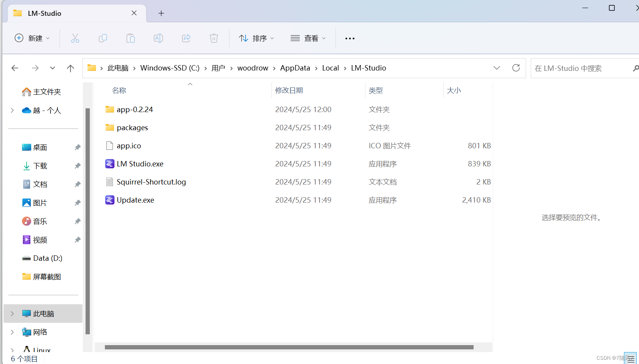Screen dimensions: 639x364
Task: Refresh the current folder view
Action: click(x=516, y=68)
